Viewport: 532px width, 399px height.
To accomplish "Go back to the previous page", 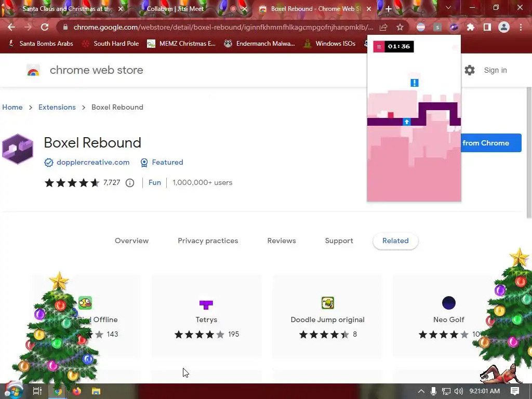I will click(x=11, y=27).
